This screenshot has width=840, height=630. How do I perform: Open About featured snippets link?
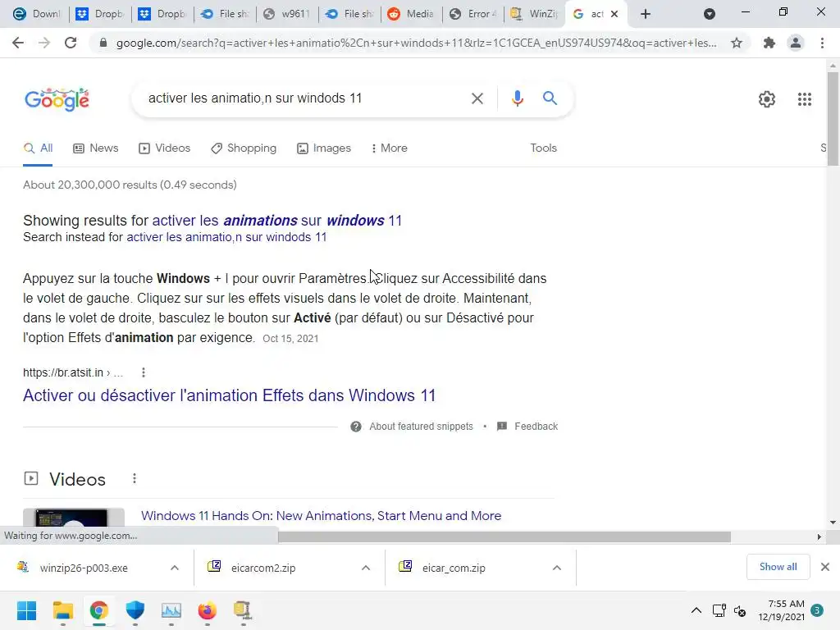point(421,427)
